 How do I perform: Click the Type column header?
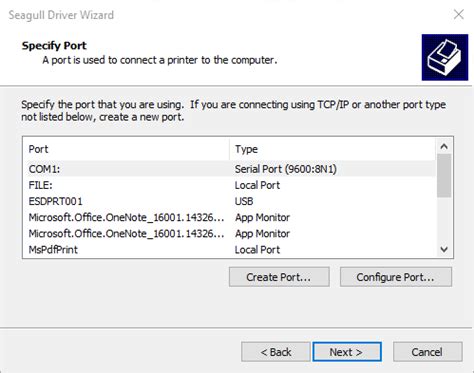[332, 149]
